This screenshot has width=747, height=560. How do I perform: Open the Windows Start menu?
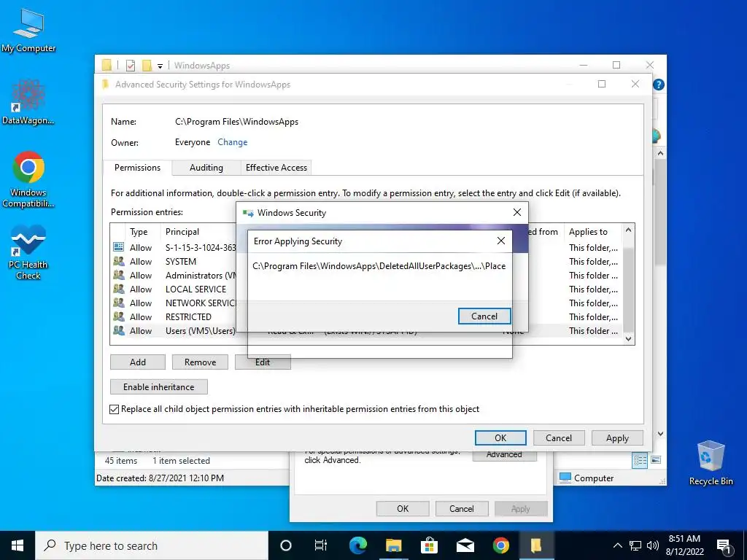[18, 545]
